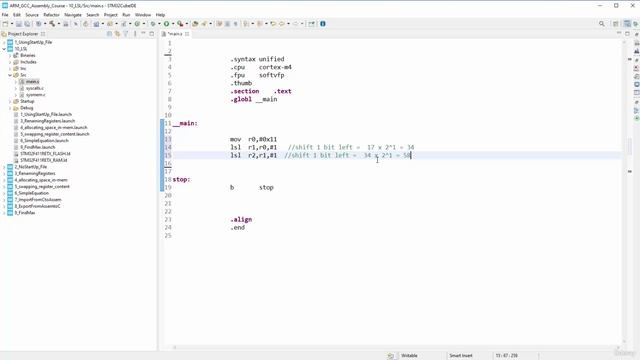Screen dimensions: 640x360
Task: Click the Save toolbar icon
Action: click(x=19, y=24)
